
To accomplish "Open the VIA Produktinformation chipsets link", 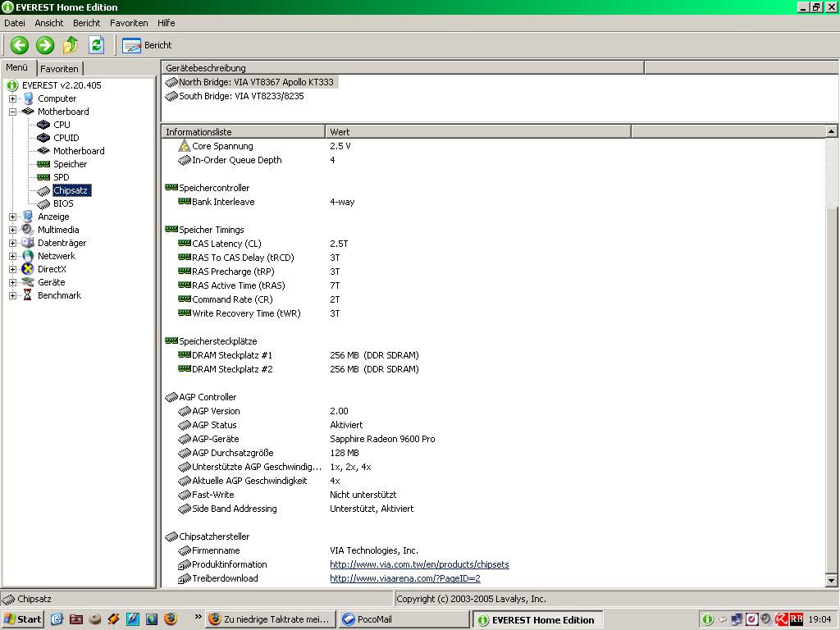I will pos(419,564).
